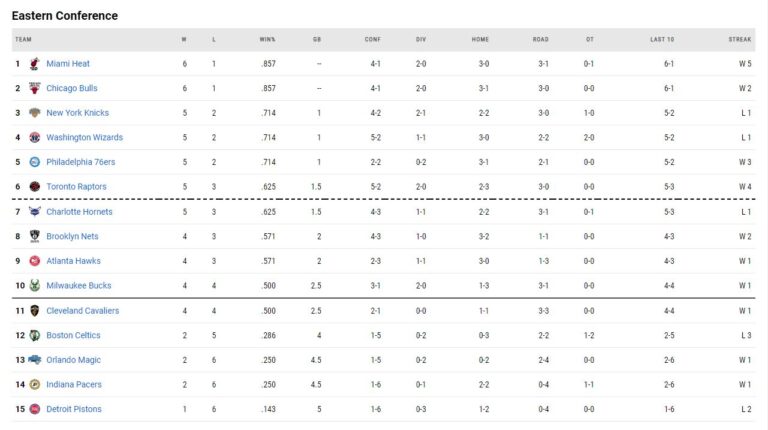Click the GB column header
Screen dimensions: 768x430
pyautogui.click(x=317, y=40)
